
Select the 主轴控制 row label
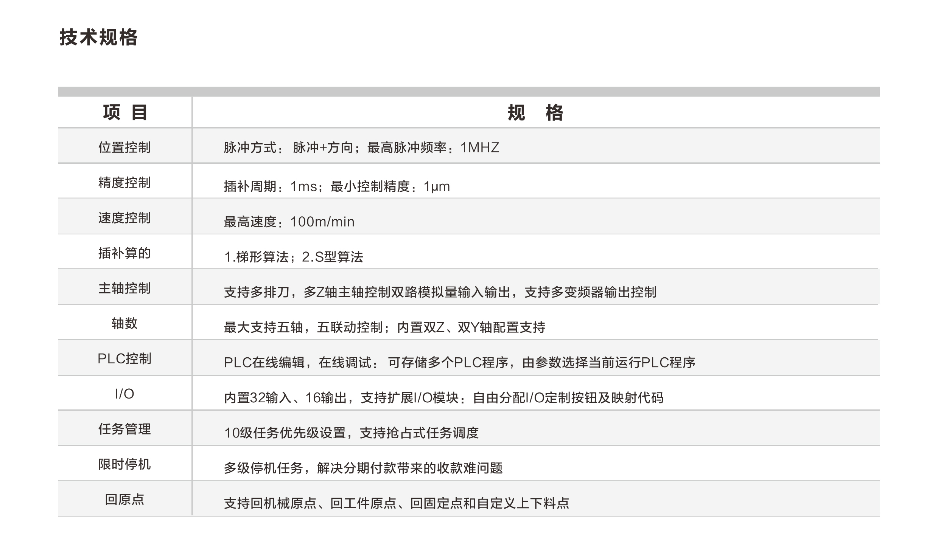(124, 288)
